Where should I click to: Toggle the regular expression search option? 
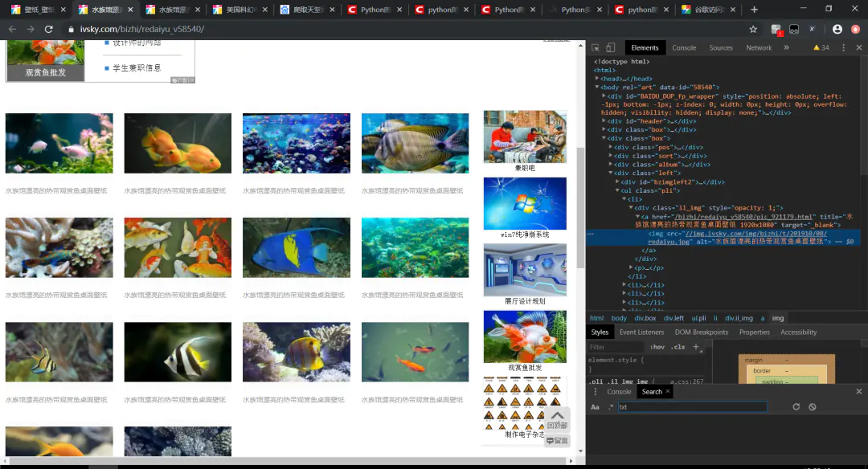pos(611,407)
